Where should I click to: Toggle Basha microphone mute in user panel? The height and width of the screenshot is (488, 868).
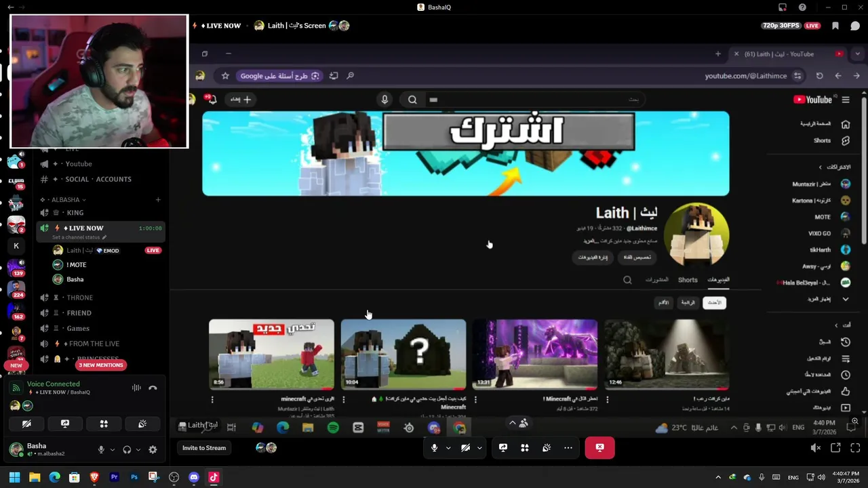101,449
